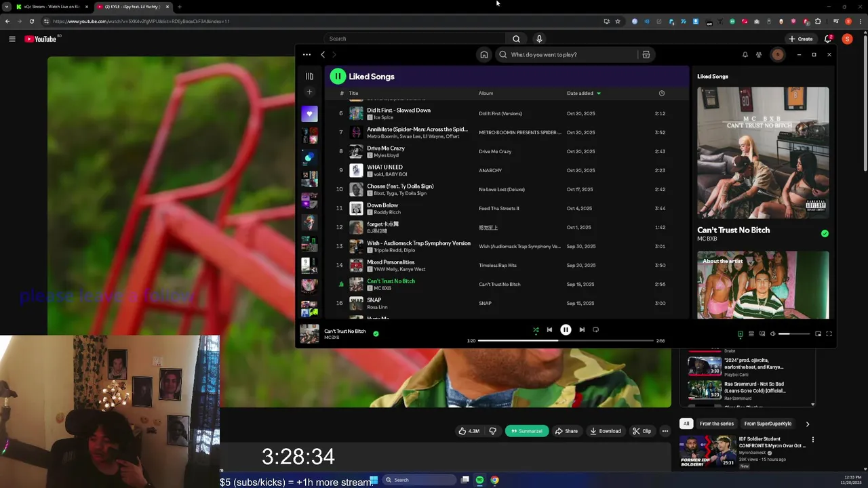Image resolution: width=868 pixels, height=488 pixels.
Task: Toggle green checkmark in Now Playing panel
Action: (825, 233)
